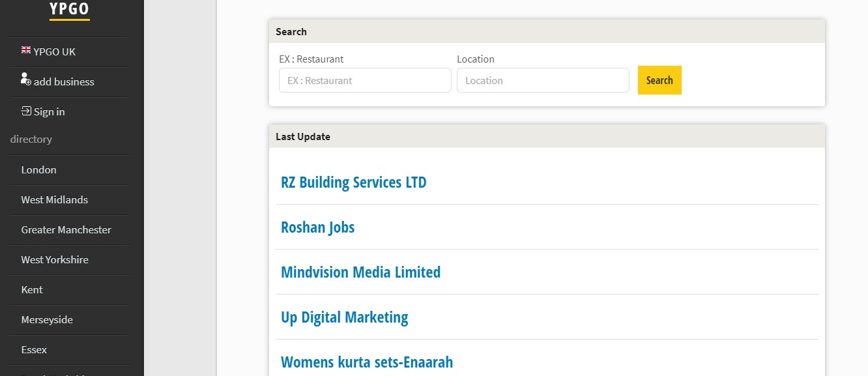
Task: Open Up Digital Marketing link
Action: 344,317
